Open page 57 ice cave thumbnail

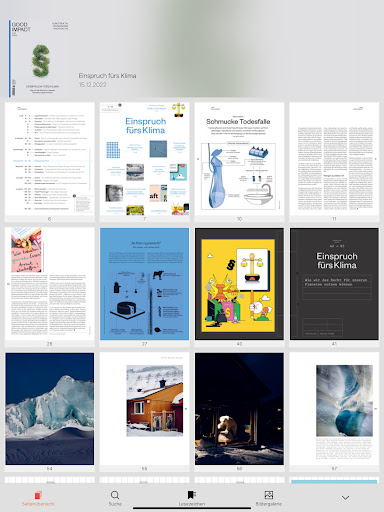click(x=334, y=409)
